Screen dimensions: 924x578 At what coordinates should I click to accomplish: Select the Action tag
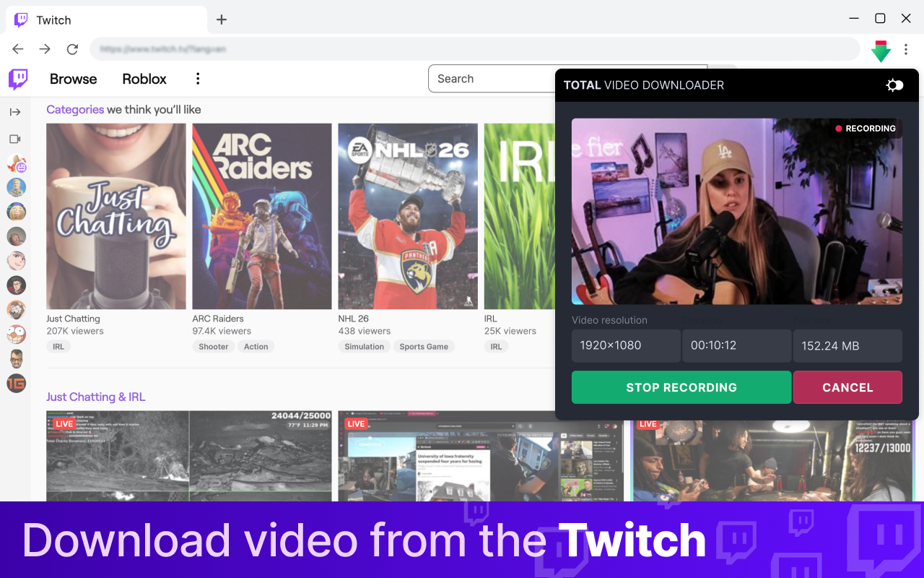pyautogui.click(x=256, y=347)
